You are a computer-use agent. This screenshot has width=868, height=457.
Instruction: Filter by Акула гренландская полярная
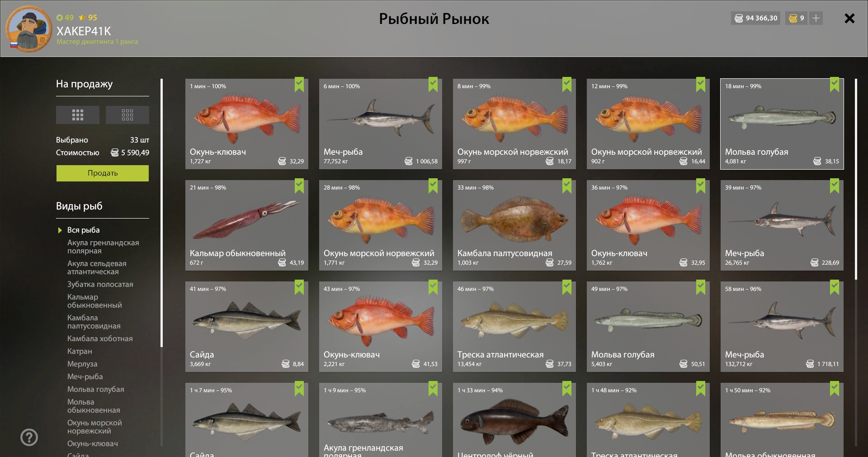click(x=103, y=247)
